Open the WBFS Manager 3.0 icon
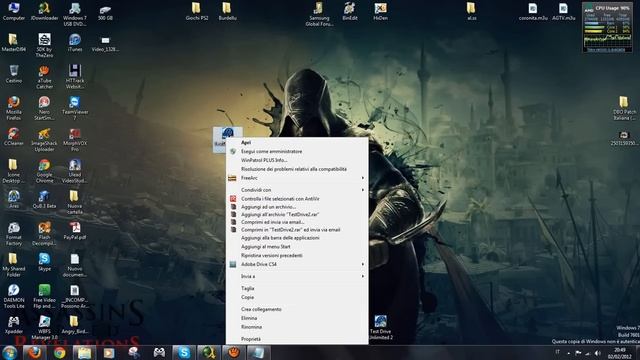640x360 pixels. coord(44,328)
